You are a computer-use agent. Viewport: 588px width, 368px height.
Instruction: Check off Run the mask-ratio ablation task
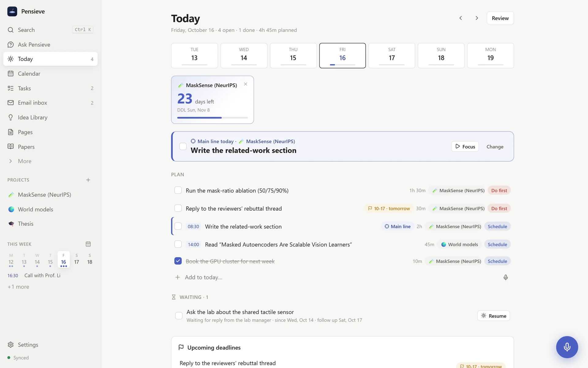coord(178,190)
